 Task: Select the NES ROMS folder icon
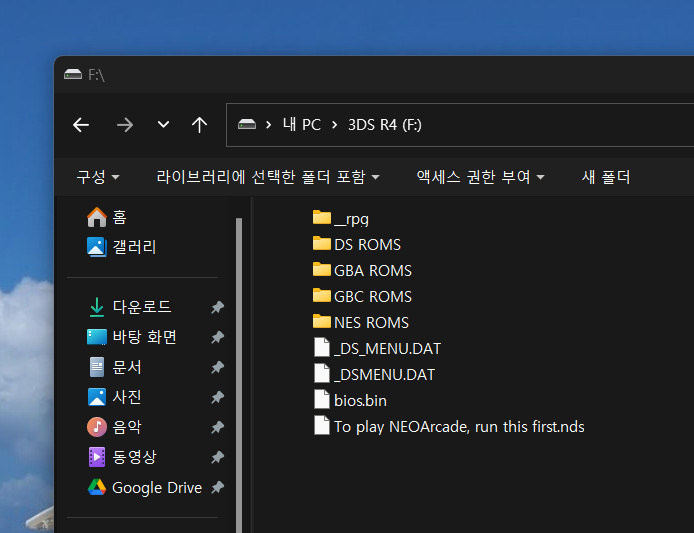point(322,321)
